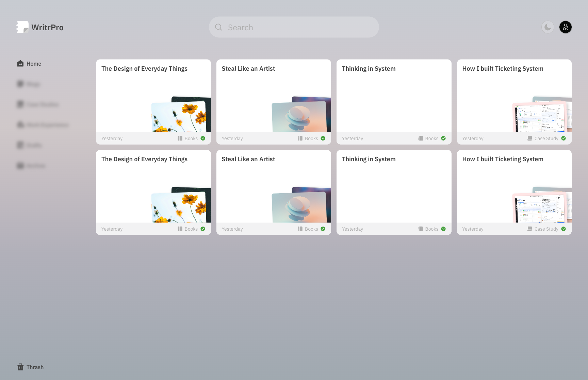
Task: Click the WritrPro brand name
Action: tap(48, 28)
